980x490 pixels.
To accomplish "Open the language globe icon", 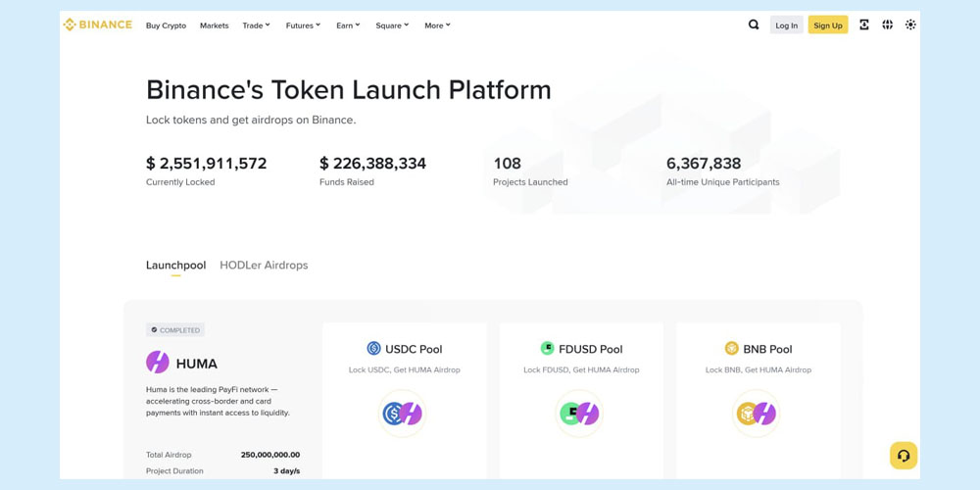I will pos(888,24).
